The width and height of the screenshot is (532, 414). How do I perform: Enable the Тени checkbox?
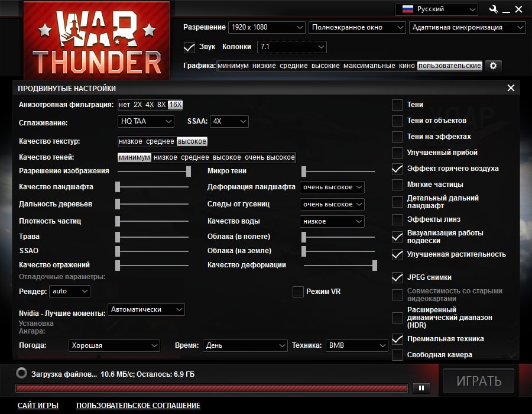397,105
